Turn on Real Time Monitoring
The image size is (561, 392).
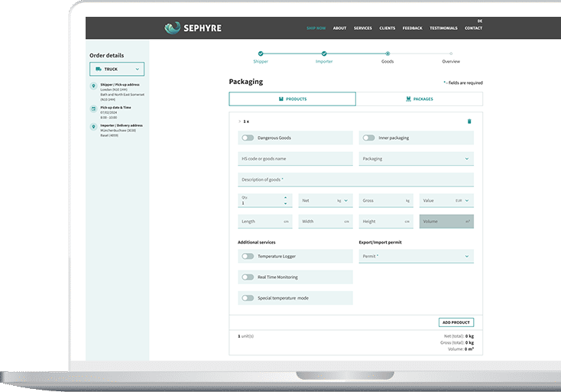248,277
